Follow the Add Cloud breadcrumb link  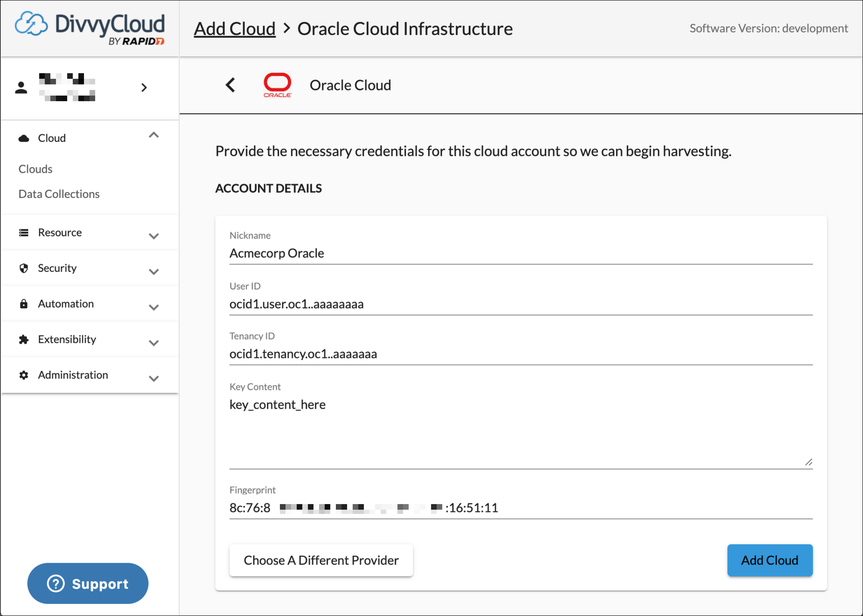tap(234, 29)
